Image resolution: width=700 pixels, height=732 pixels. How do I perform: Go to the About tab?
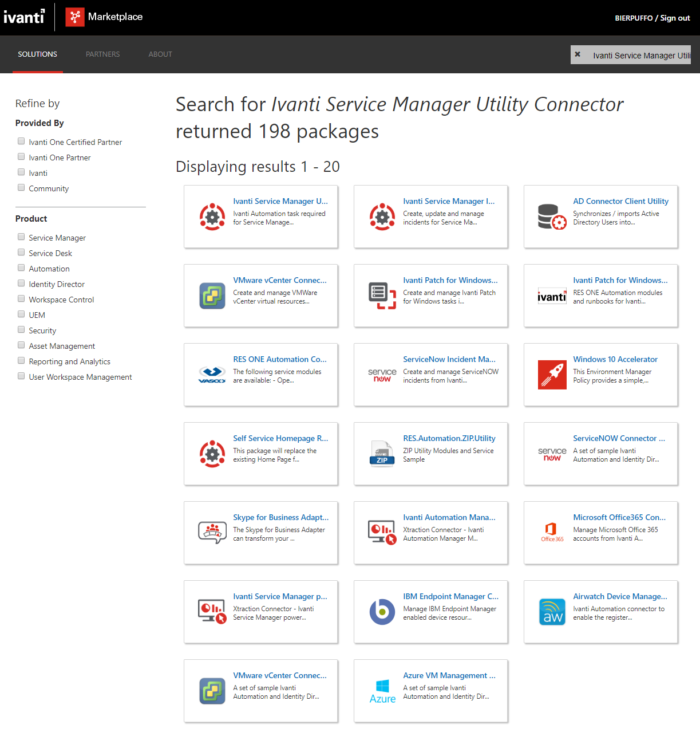[x=160, y=54]
